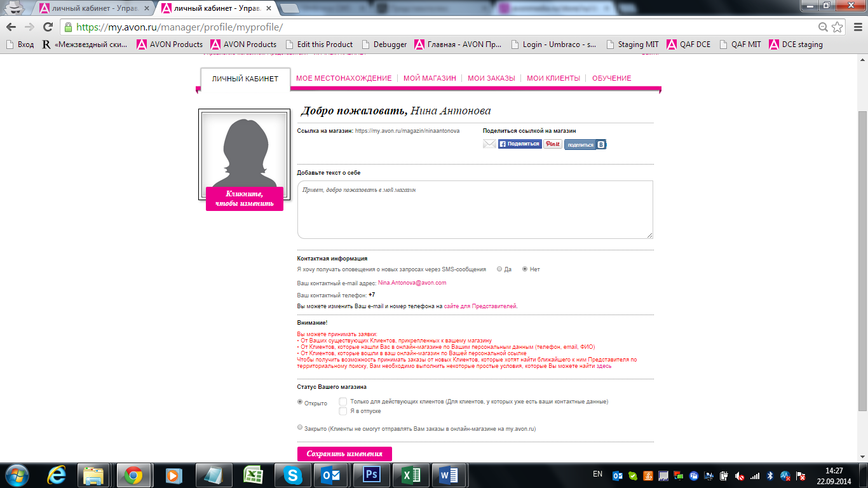Open the Login - Umbraco bookmark
This screenshot has width=868, height=488.
pos(553,44)
